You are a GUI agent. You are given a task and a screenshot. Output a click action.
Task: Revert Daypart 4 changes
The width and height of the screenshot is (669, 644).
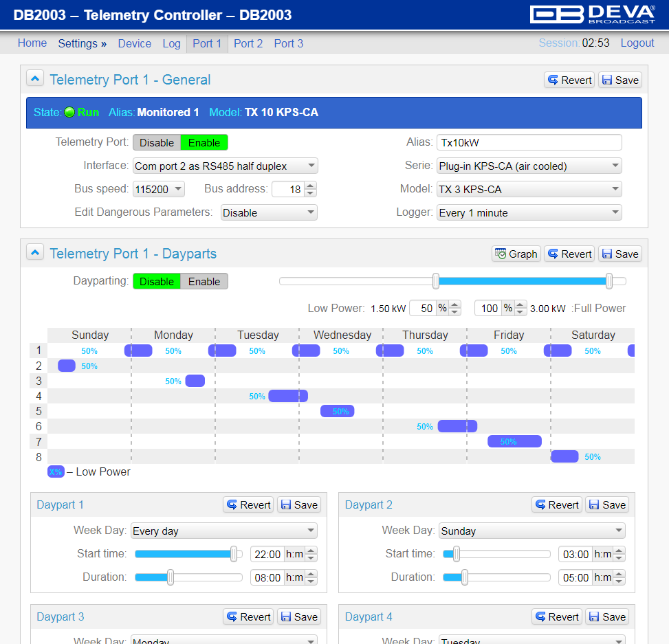click(557, 617)
